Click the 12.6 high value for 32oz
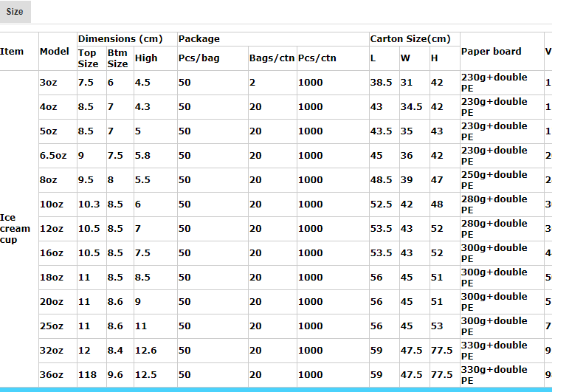 pyautogui.click(x=145, y=351)
